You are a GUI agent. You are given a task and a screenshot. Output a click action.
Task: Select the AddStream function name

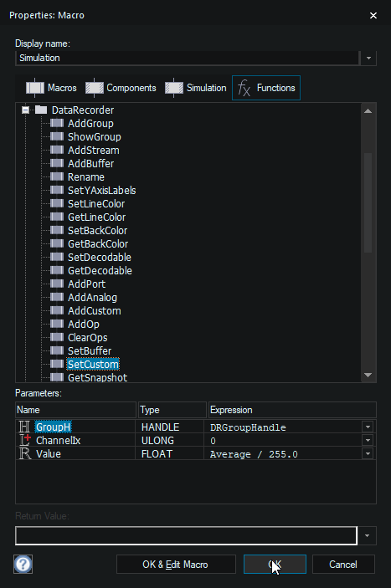click(x=94, y=150)
